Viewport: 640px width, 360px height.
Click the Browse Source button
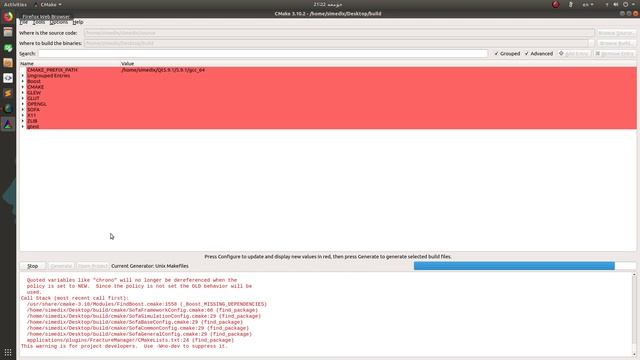pos(616,33)
